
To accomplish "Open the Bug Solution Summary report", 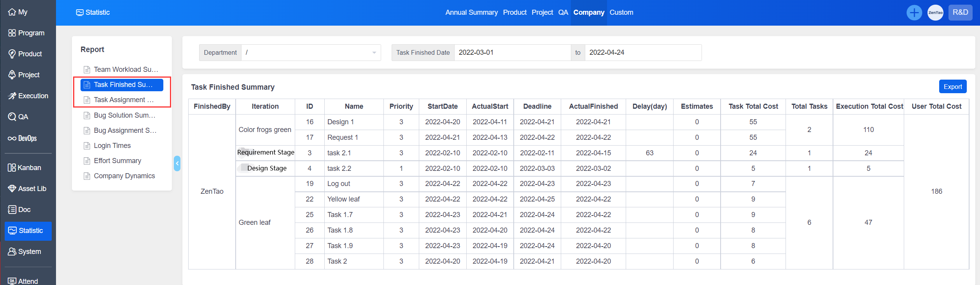I will 124,115.
